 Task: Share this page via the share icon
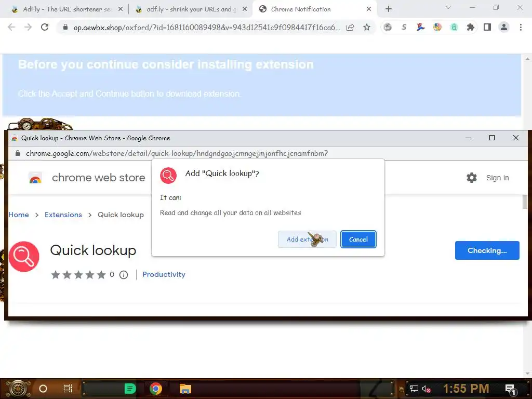(350, 27)
